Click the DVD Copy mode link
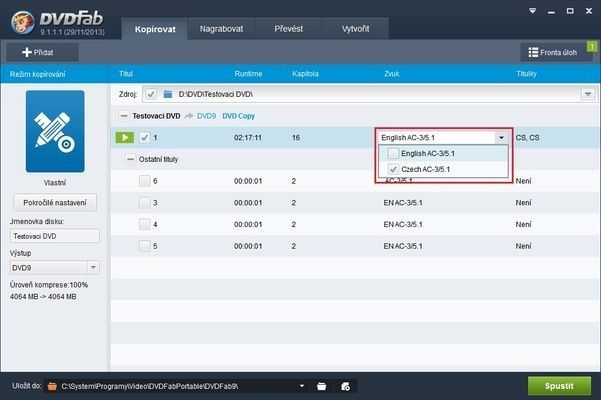The height and width of the screenshot is (400, 601). click(x=238, y=116)
